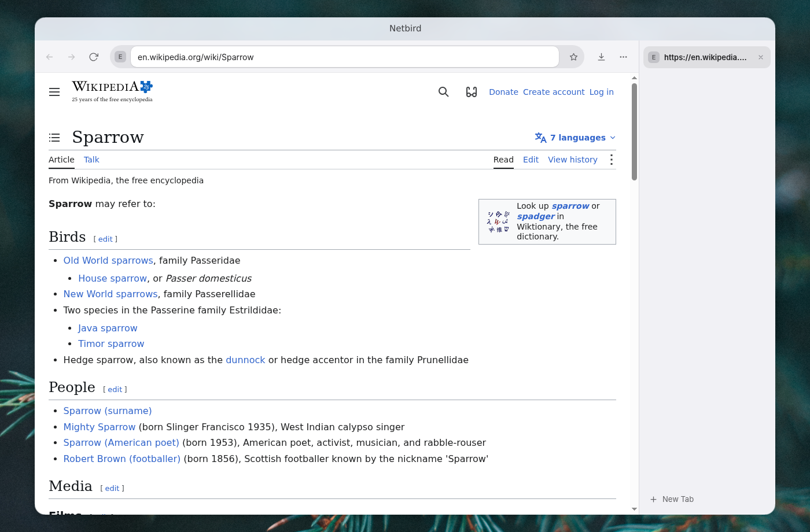Open the Old World sparrows link
This screenshot has width=810, height=532.
click(x=108, y=260)
